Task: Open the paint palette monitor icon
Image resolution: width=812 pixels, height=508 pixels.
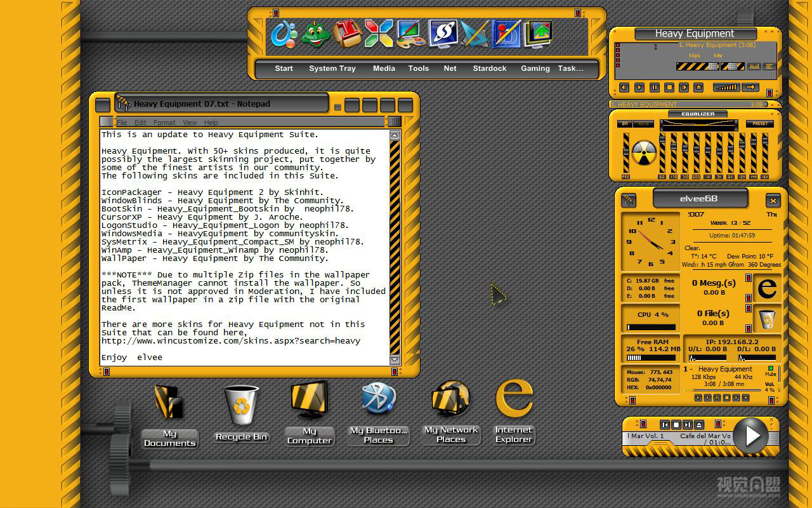Action: pyautogui.click(x=411, y=34)
